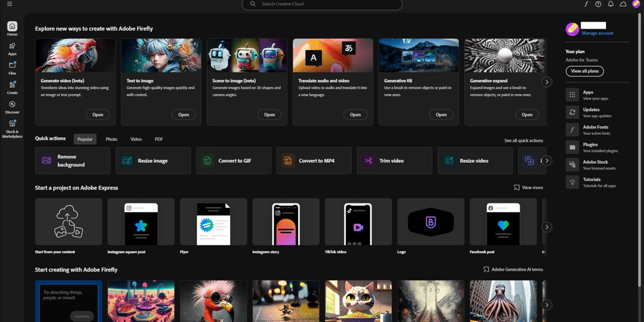Open the fonts icon in top bar
The width and height of the screenshot is (644, 322).
click(x=586, y=4)
